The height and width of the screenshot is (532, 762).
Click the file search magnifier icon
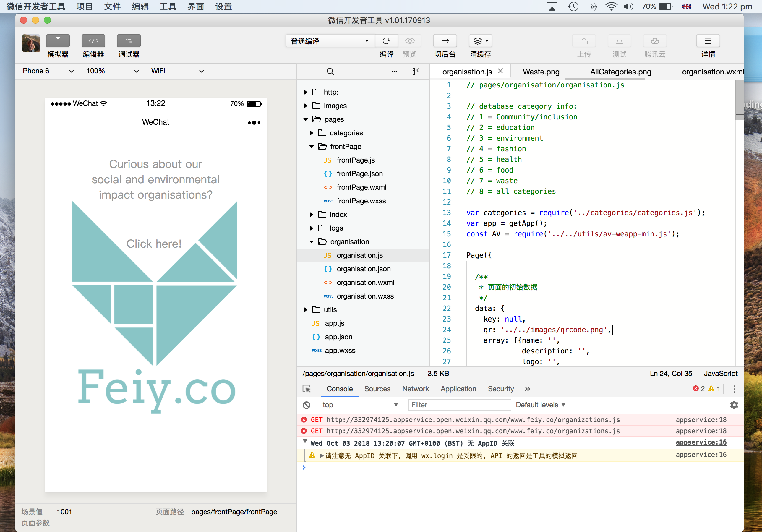[x=330, y=72]
